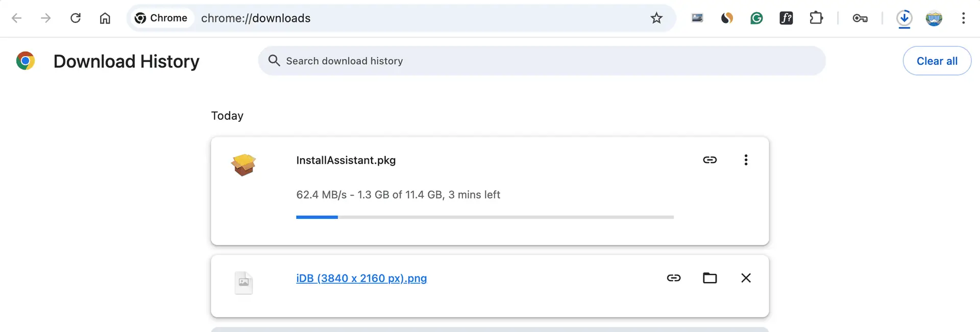Reload the downloads page
The width and height of the screenshot is (980, 332).
76,18
